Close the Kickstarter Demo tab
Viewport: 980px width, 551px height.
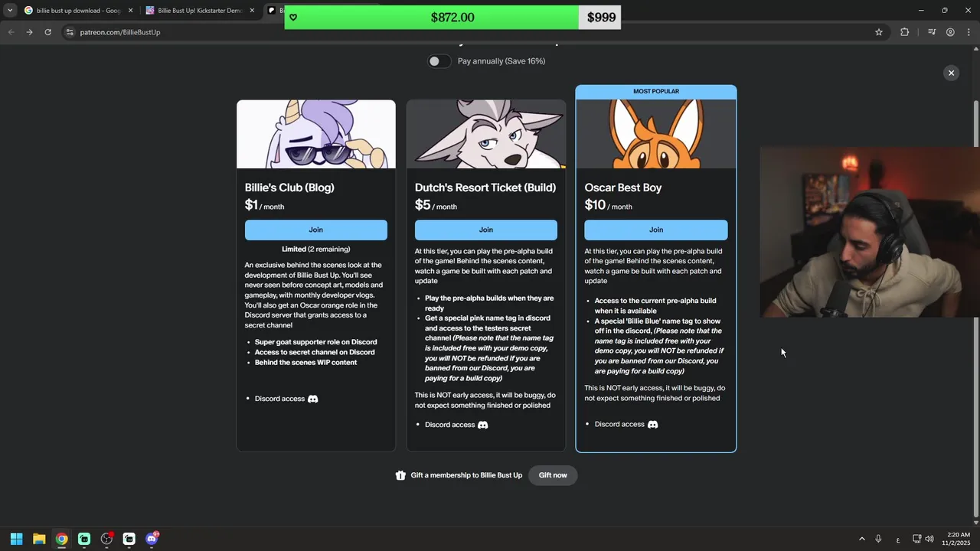tap(252, 11)
